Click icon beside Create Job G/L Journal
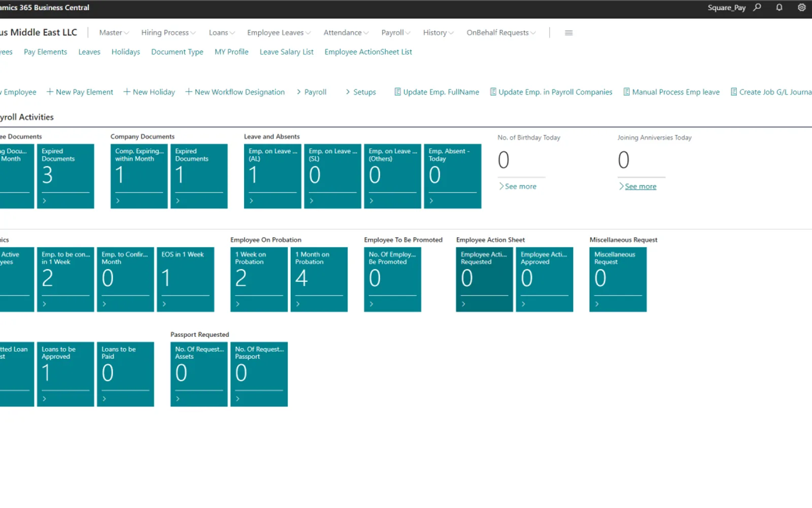812x508 pixels. (x=734, y=92)
